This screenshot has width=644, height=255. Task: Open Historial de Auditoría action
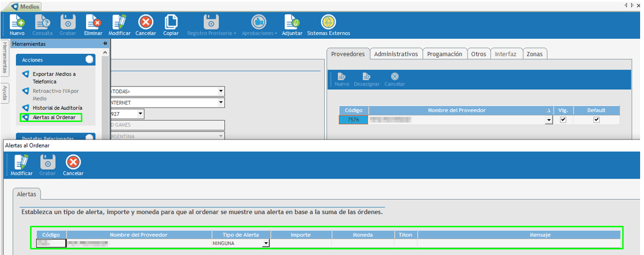click(57, 108)
